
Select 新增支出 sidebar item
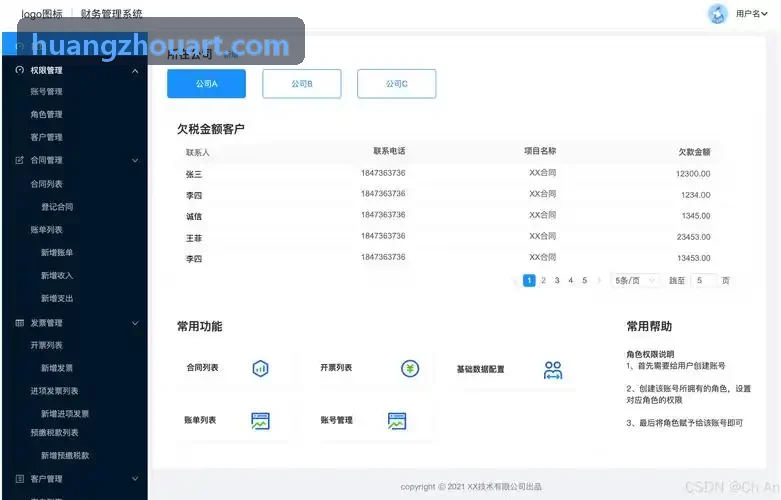[57, 298]
